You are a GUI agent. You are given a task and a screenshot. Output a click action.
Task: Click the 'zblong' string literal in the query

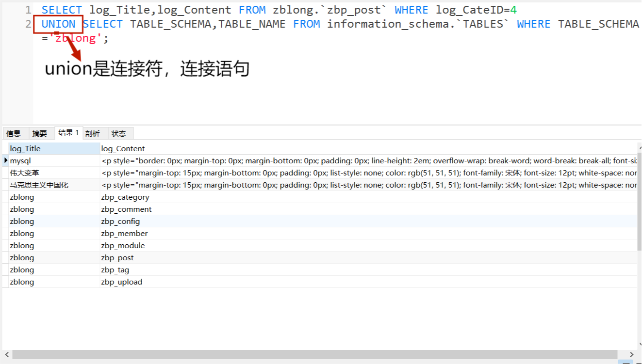pyautogui.click(x=76, y=38)
